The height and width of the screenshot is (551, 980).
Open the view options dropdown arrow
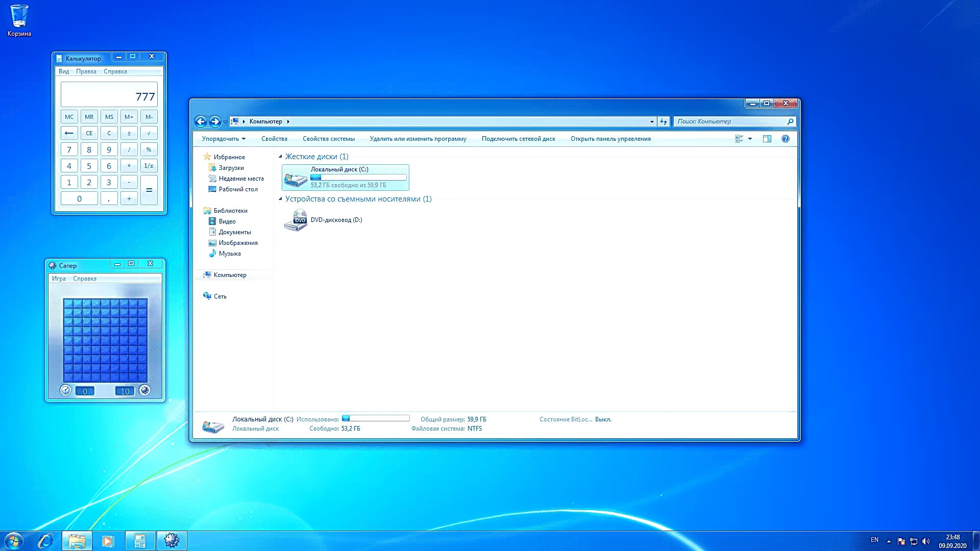coord(750,139)
